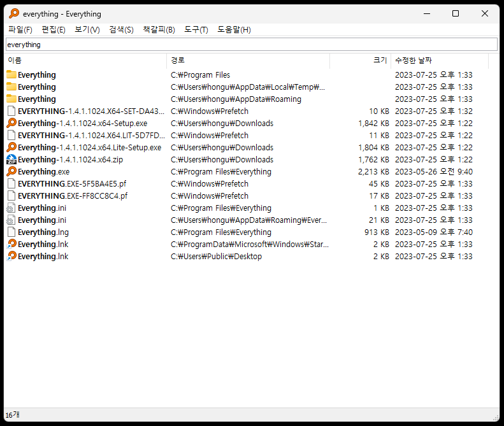The height and width of the screenshot is (426, 504).
Task: Open the 책갈피(B) bookmarks menu
Action: tap(159, 30)
